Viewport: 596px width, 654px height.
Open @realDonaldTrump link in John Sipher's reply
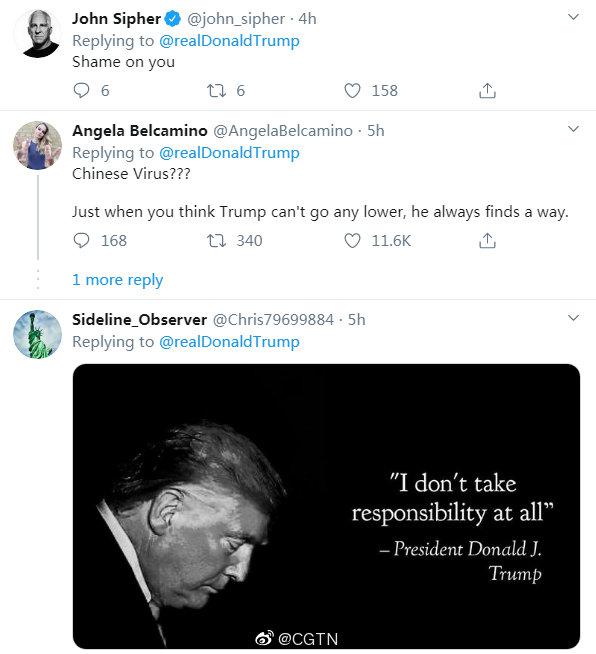click(229, 41)
